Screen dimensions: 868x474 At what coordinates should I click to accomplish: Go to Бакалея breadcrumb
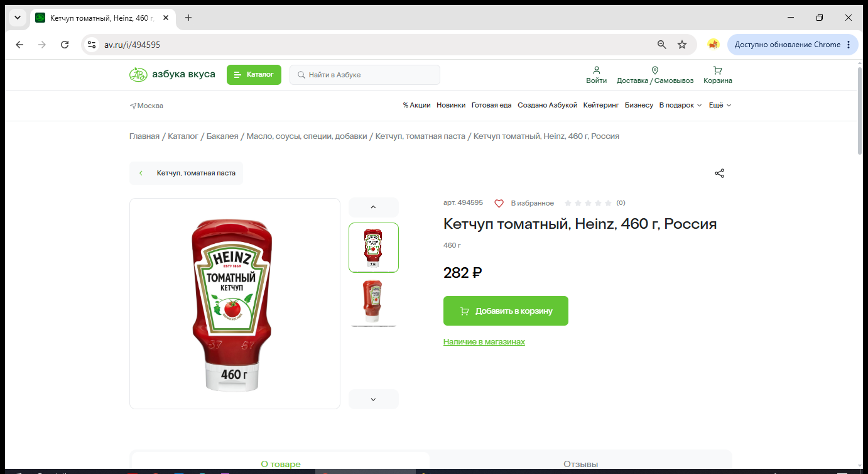(222, 136)
